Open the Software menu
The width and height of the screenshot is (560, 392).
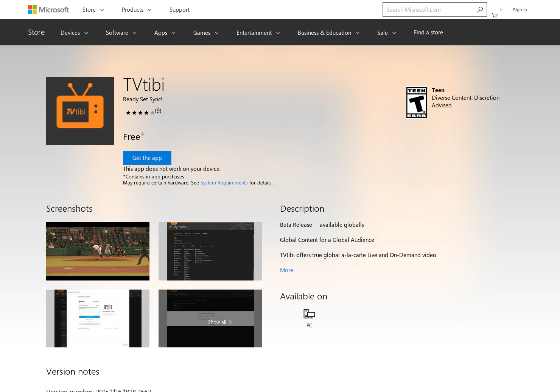click(121, 33)
